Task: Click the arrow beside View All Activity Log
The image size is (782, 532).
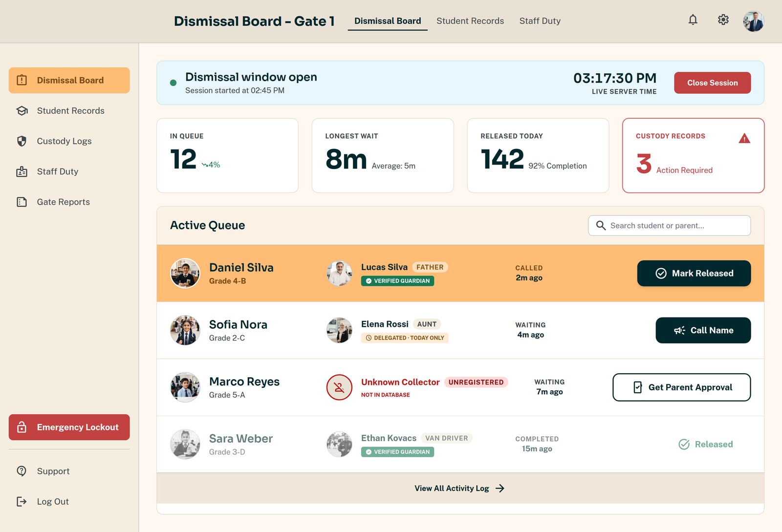Action: point(500,488)
